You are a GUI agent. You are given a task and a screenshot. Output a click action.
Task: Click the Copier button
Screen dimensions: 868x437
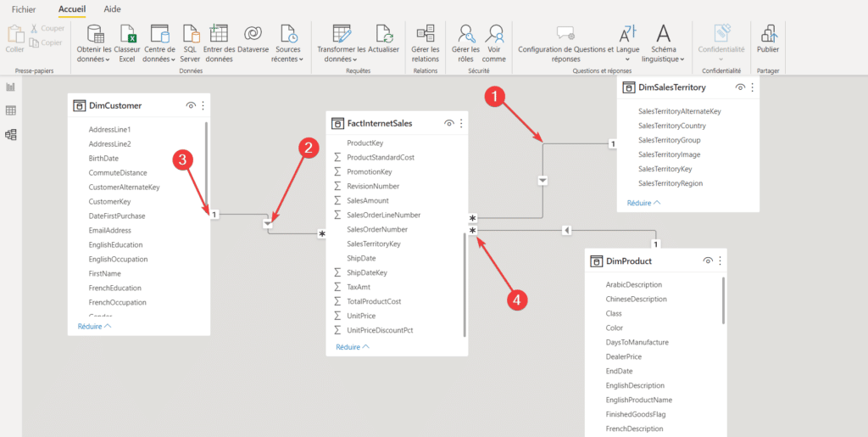tap(46, 42)
